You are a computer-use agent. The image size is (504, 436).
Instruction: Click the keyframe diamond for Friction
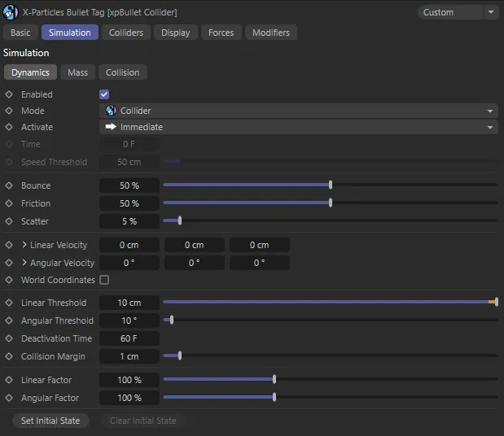click(x=9, y=203)
